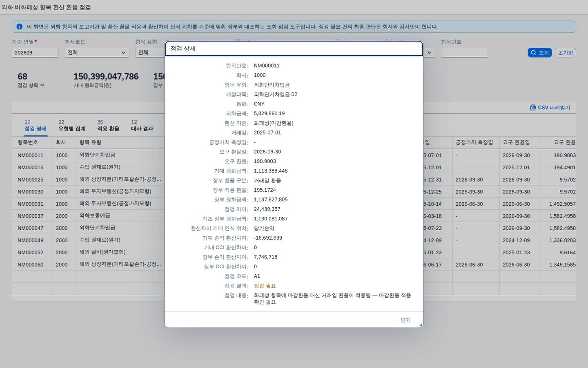Image resolution: width=588 pixels, height=368 pixels.
Task: Click the 초기화 reset button
Action: pyautogui.click(x=566, y=53)
